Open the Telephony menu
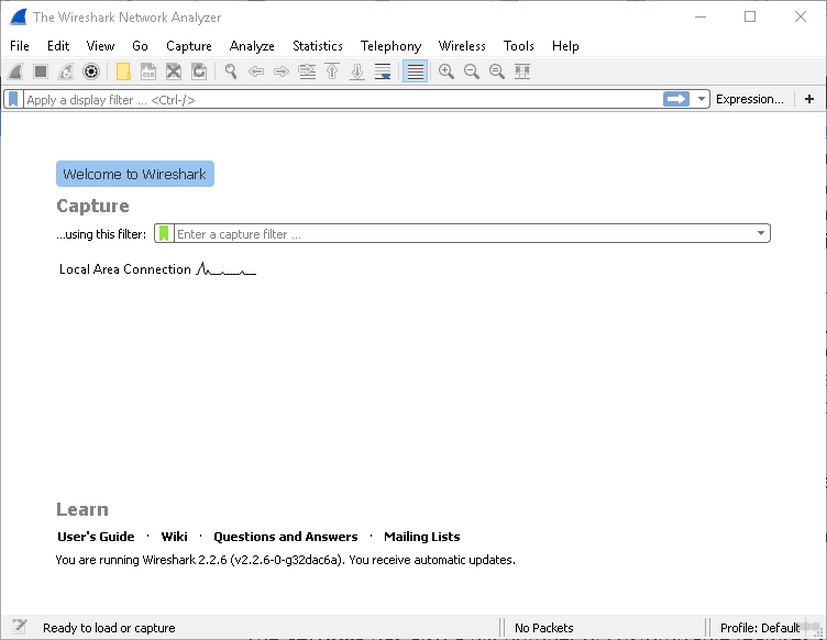This screenshot has height=640, width=827. tap(391, 46)
